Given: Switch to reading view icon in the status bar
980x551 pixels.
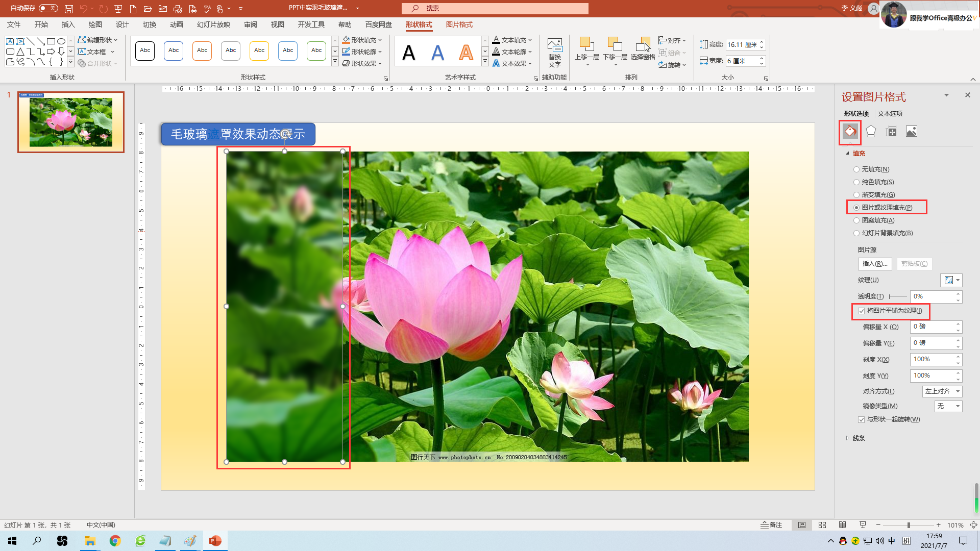Looking at the screenshot, I should [843, 525].
